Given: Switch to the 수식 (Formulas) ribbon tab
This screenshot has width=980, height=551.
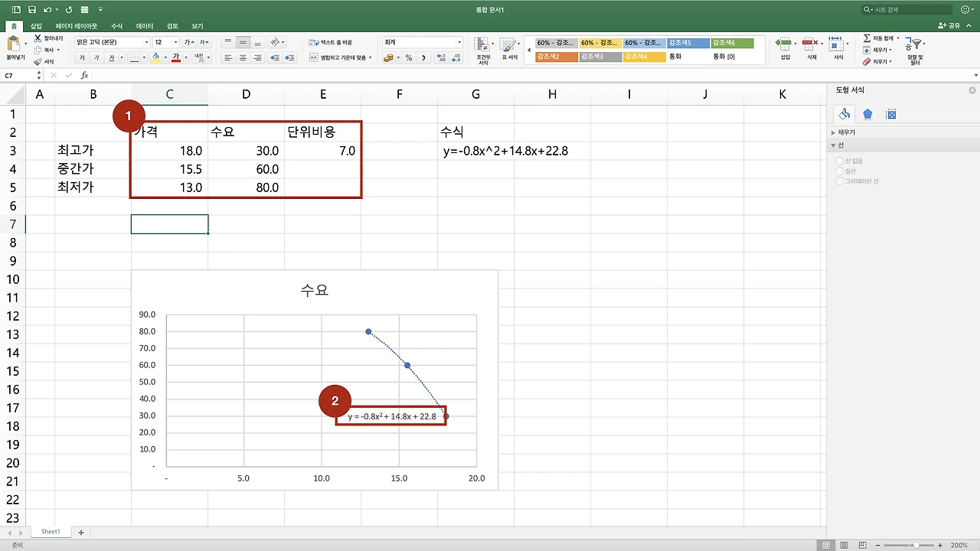Looking at the screenshot, I should [116, 26].
